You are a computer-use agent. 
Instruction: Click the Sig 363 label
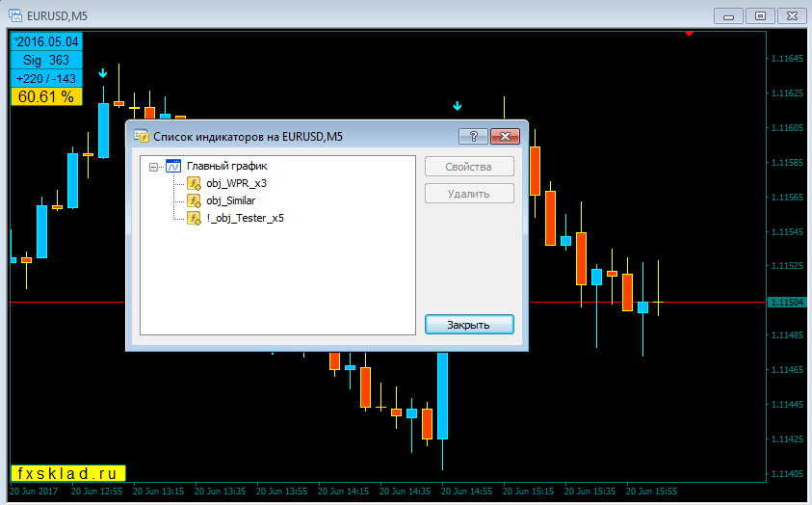[46, 60]
